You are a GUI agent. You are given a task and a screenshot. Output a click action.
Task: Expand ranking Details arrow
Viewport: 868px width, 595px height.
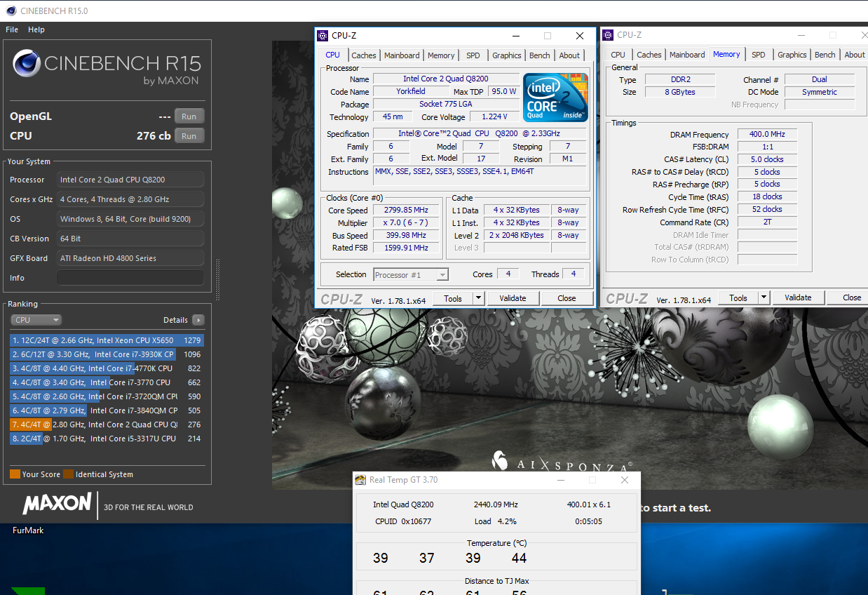(198, 320)
